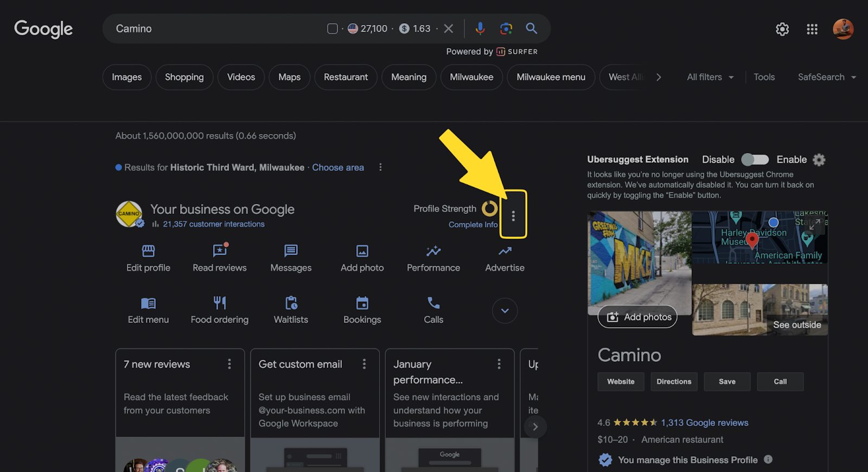868x472 pixels.
Task: Click Choose area link
Action: click(338, 168)
